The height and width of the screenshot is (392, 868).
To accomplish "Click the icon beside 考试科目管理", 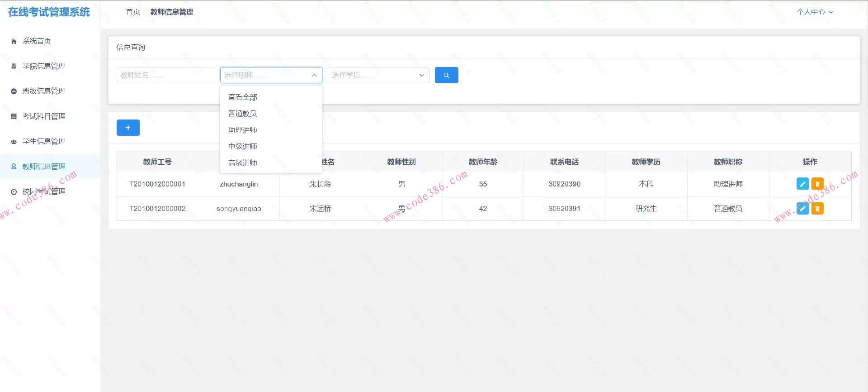I will (x=14, y=116).
